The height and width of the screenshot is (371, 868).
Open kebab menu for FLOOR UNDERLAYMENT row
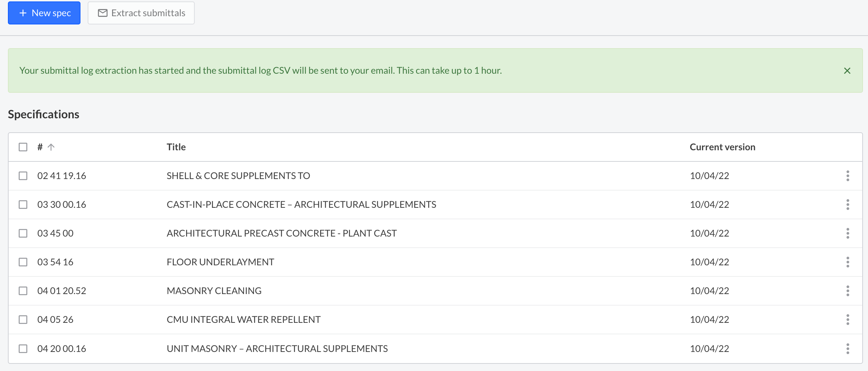click(848, 262)
